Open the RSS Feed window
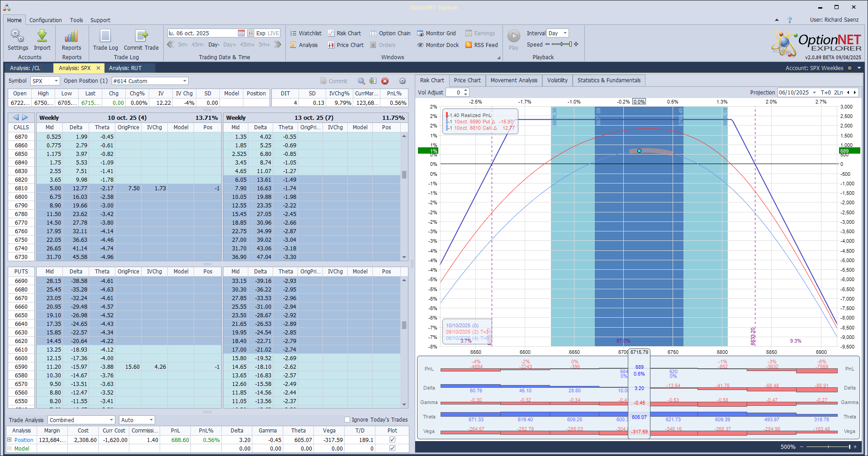Viewport: 868px width, 456px height. point(481,45)
